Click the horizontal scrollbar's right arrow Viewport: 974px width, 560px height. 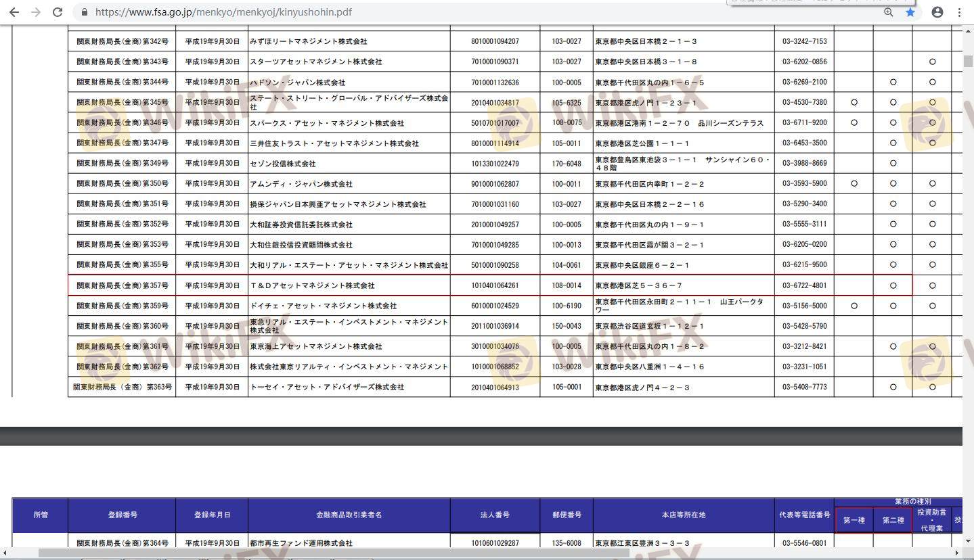[957, 553]
